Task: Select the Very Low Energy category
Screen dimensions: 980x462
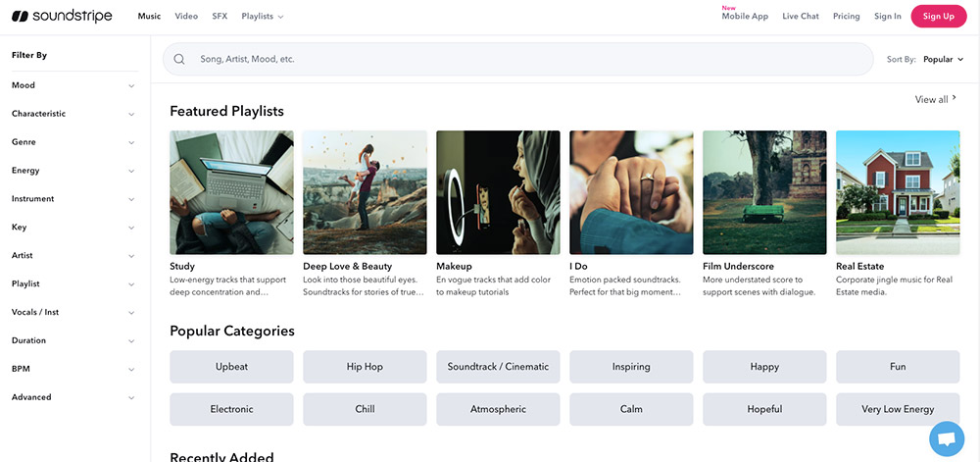Action: tap(898, 409)
